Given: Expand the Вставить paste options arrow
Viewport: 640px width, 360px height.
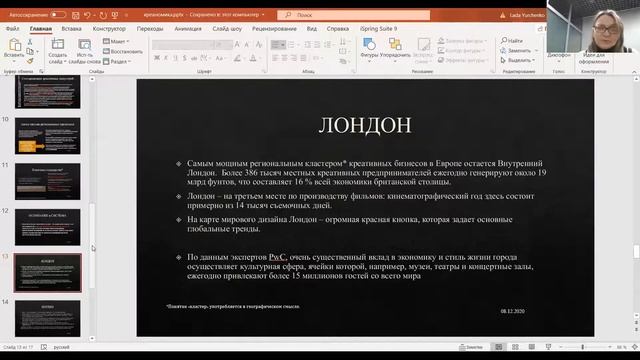Looking at the screenshot, I should point(14,61).
